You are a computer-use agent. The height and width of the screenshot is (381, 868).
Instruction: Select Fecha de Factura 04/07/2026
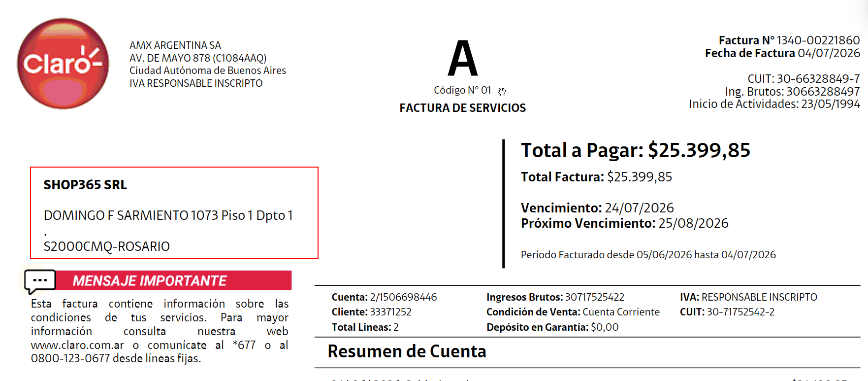pos(783,53)
